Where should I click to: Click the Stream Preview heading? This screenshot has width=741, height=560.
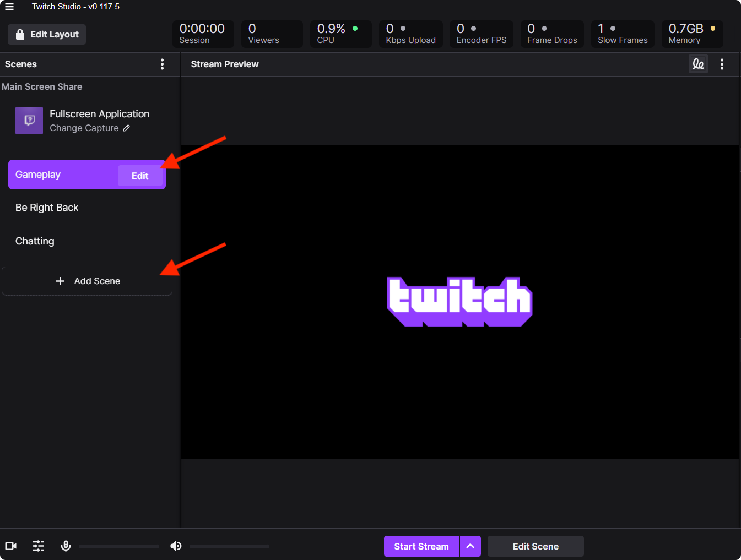click(225, 64)
